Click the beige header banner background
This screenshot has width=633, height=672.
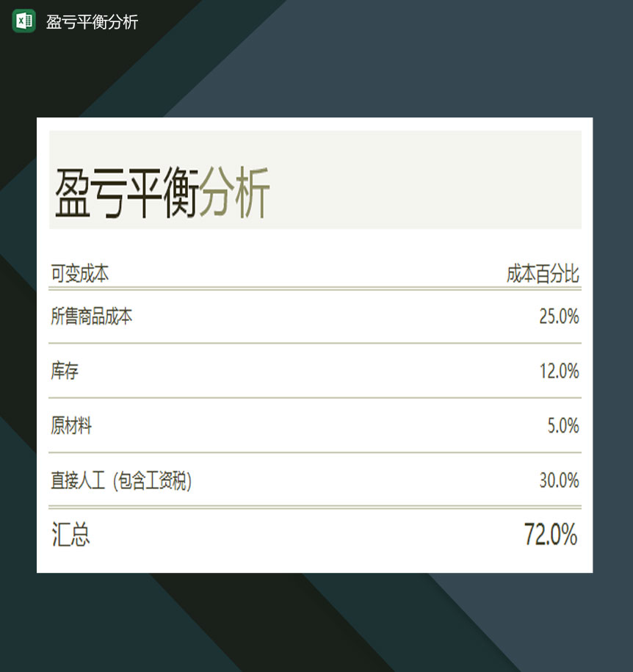pos(424,180)
